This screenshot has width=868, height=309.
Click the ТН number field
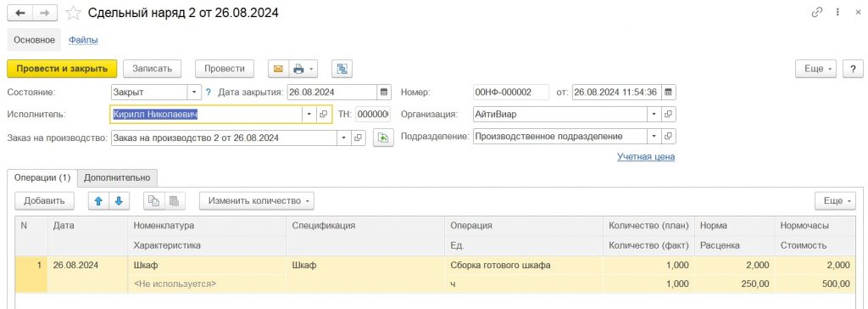click(373, 115)
